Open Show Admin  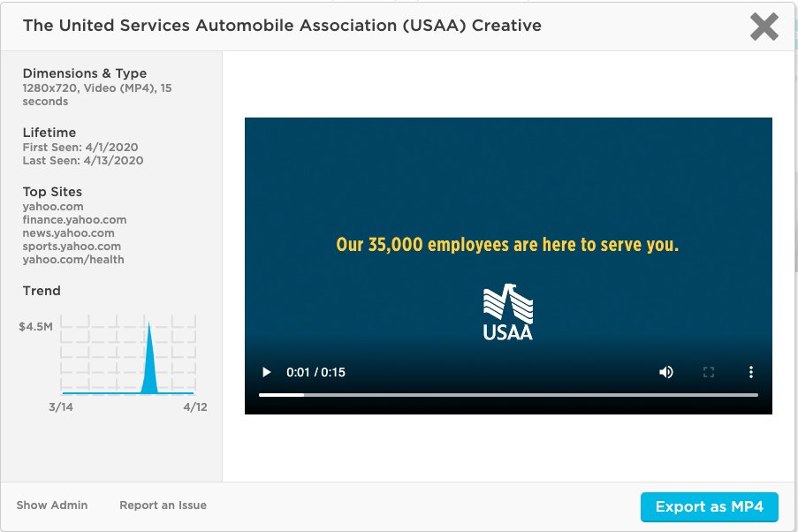(51, 505)
